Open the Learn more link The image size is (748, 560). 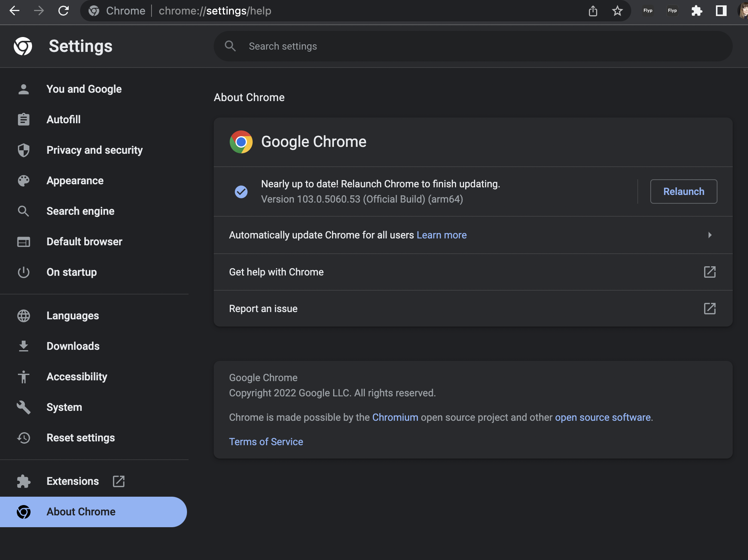(x=442, y=235)
